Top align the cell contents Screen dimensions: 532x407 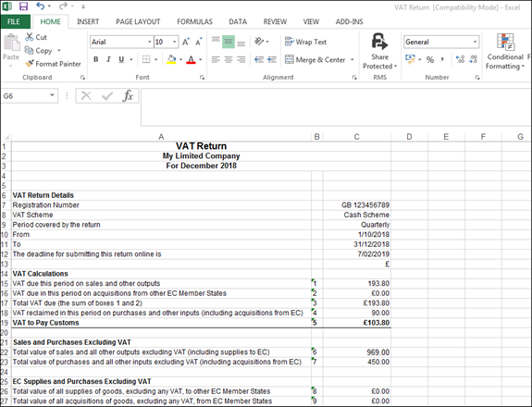tap(216, 42)
